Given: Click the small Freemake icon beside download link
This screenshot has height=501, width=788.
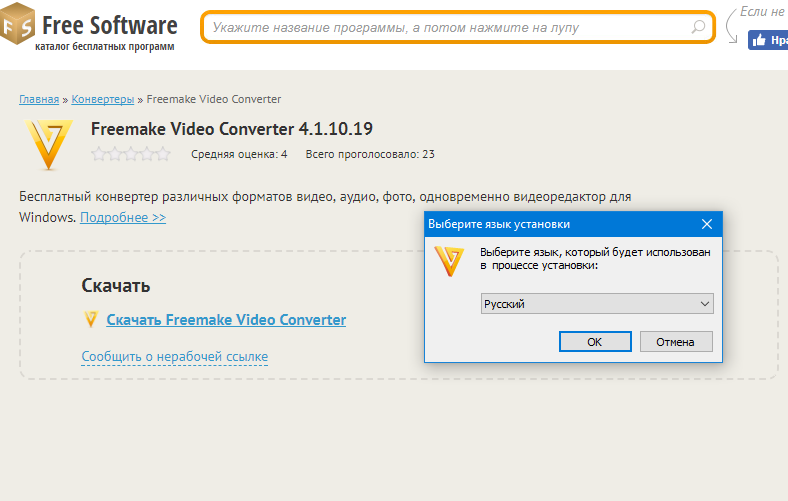Looking at the screenshot, I should point(90,319).
